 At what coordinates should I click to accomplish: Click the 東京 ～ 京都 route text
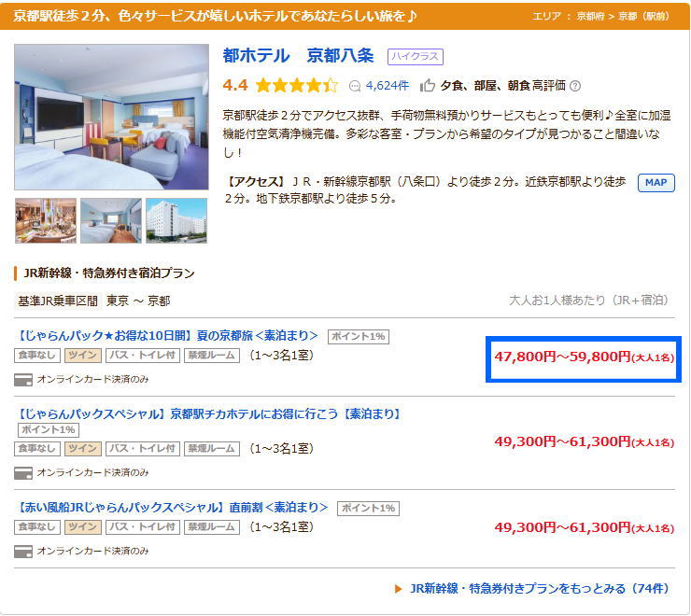coord(138,301)
